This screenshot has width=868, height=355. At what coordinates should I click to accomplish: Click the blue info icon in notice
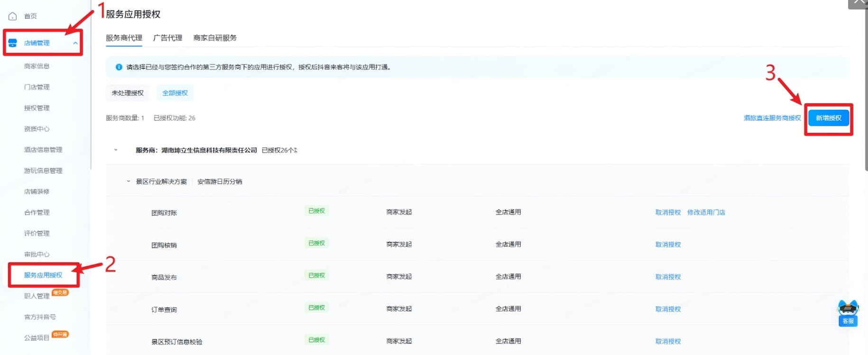[119, 67]
